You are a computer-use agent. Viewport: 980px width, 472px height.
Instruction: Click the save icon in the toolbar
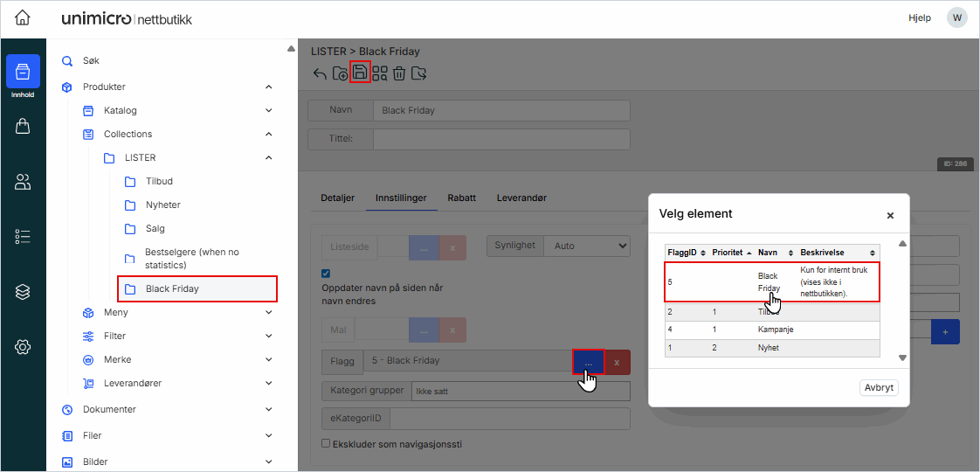[359, 73]
